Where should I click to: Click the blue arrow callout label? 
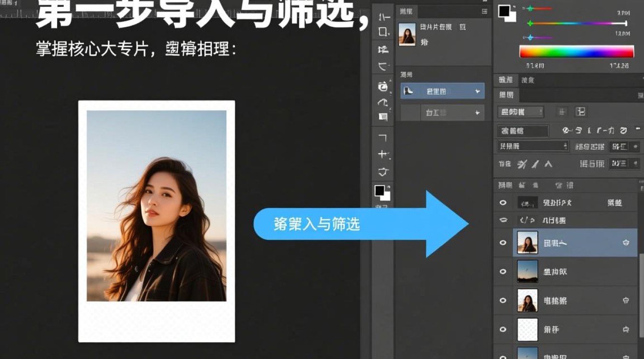(317, 224)
